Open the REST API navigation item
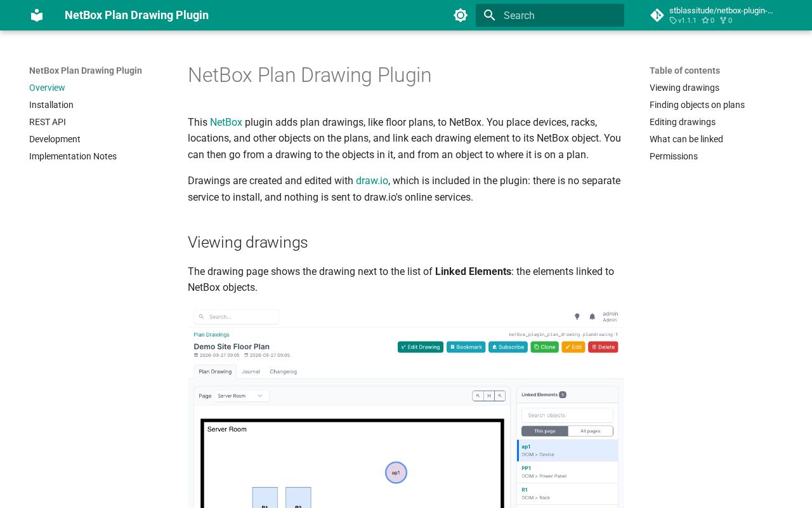This screenshot has width=812, height=508. 48,122
